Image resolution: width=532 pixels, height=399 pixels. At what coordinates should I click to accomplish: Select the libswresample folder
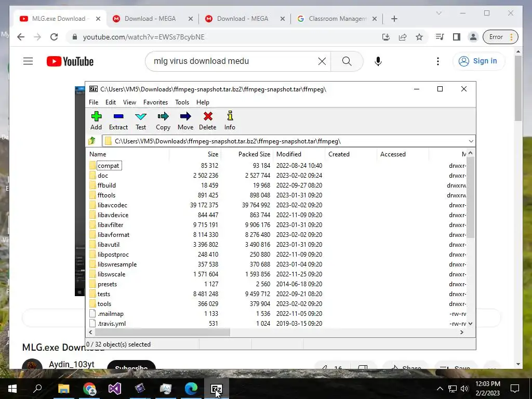tap(117, 264)
